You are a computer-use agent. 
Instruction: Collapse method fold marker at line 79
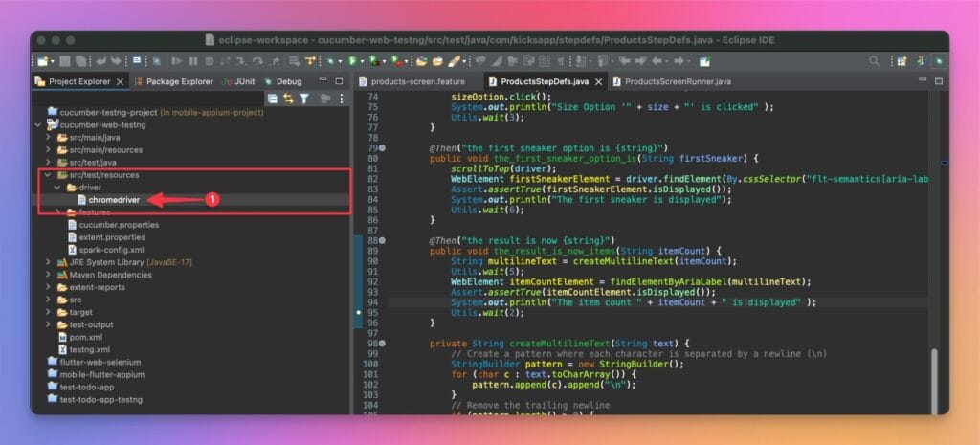(x=382, y=148)
